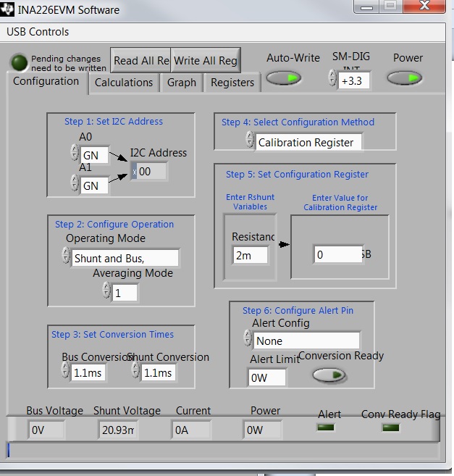This screenshot has width=454, height=476.
Task: Click the Step 5: Set Configuration Register heading
Action: point(297,175)
